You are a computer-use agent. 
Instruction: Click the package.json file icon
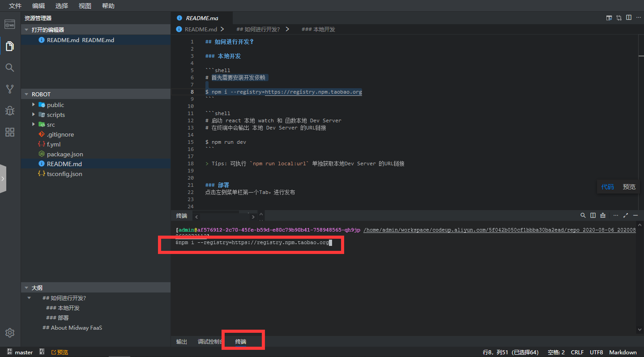(42, 154)
